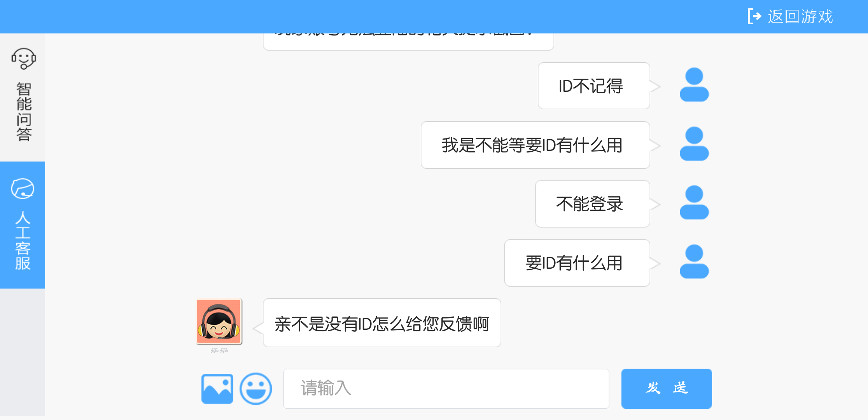Switch to the 人工客服 human support tab

coord(23,225)
